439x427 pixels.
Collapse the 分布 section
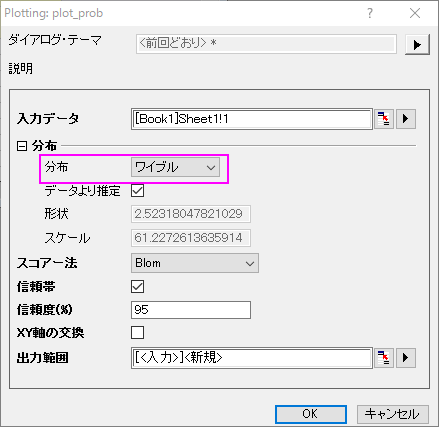tap(22, 146)
